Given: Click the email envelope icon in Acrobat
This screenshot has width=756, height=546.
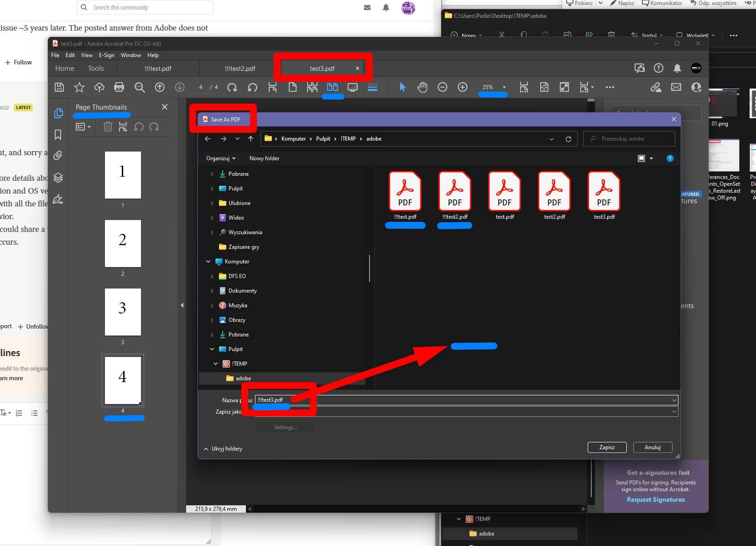Looking at the screenshot, I should click(676, 87).
